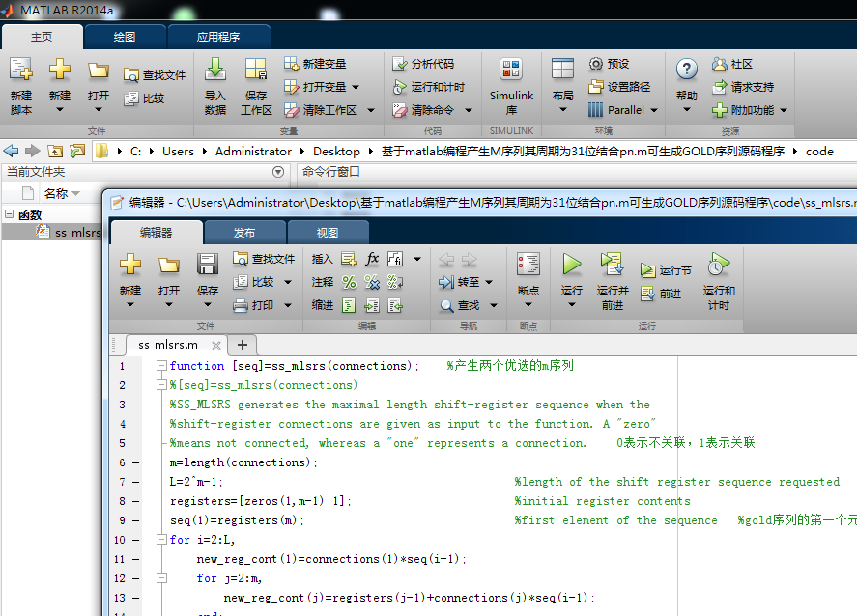Add a new editor document tab

(243, 345)
